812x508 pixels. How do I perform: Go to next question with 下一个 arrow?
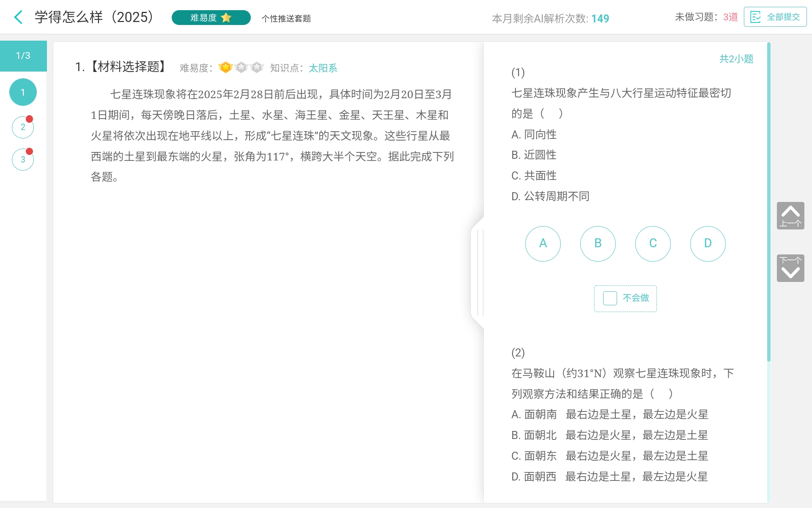(790, 268)
